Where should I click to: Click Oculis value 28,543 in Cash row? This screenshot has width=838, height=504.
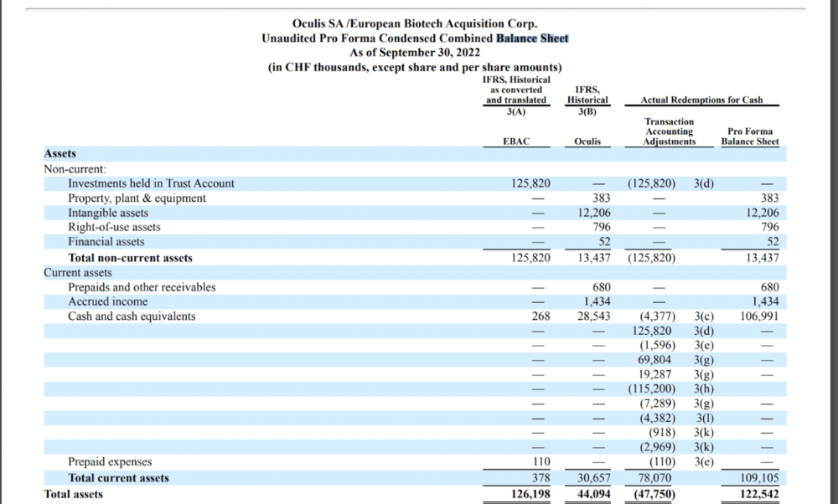pos(594,316)
